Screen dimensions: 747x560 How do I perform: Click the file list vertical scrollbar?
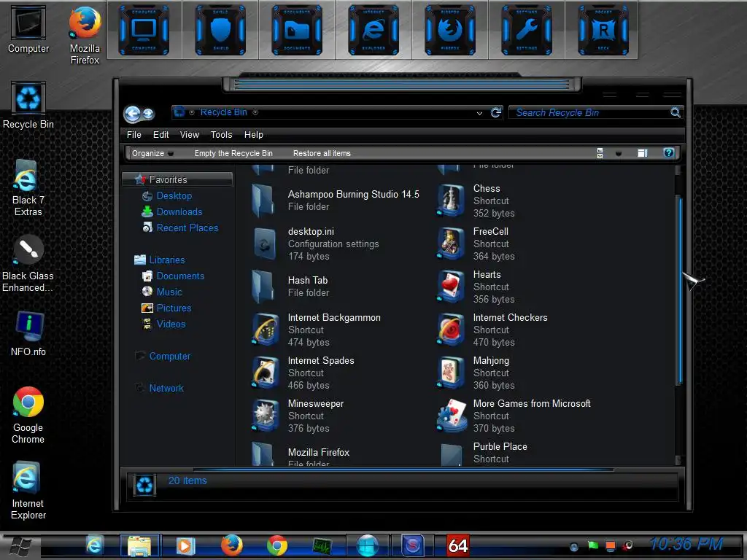pyautogui.click(x=680, y=292)
